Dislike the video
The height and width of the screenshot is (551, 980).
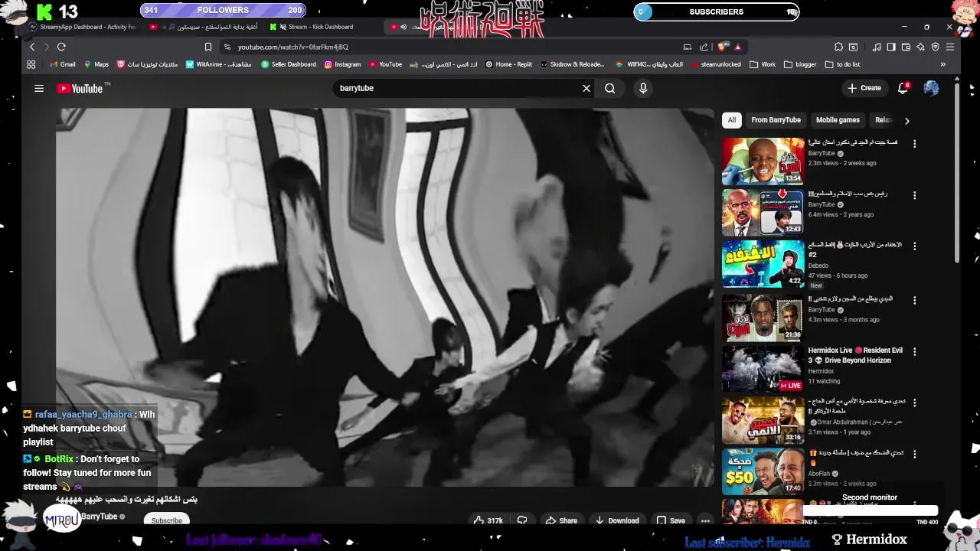coord(522,520)
